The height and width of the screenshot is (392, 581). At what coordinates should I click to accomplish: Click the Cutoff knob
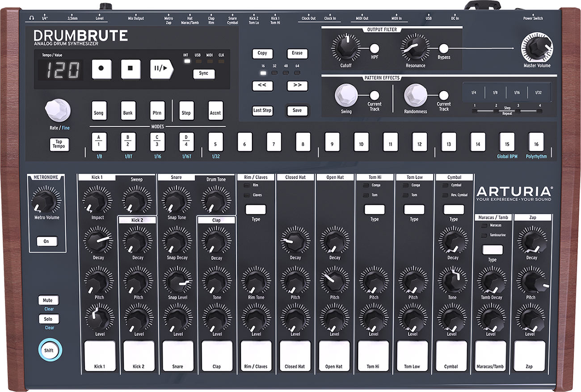(346, 48)
